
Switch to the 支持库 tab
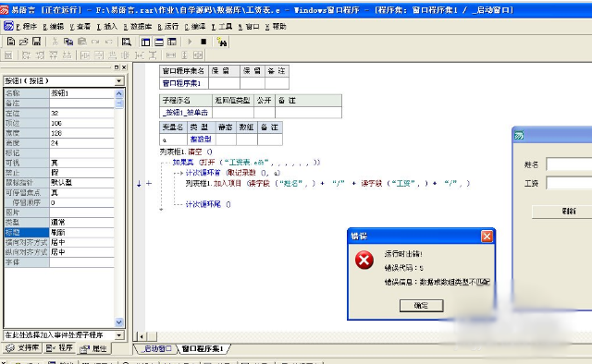[22, 347]
